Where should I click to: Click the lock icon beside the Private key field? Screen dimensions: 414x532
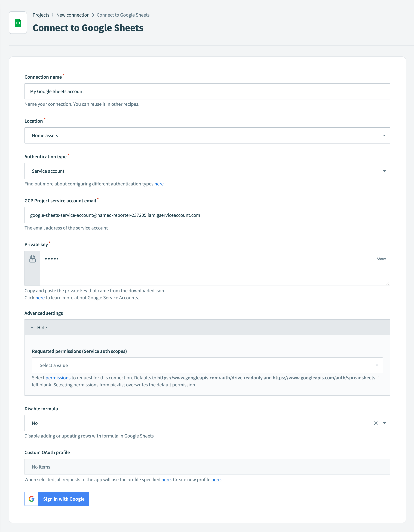tap(32, 259)
